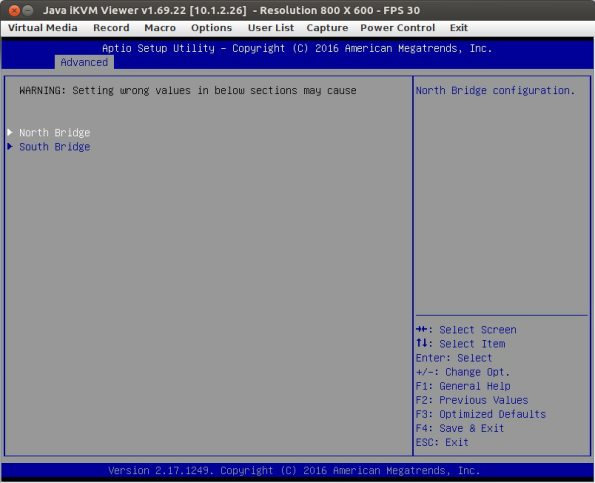
Task: Select the Advanced BIOS tab
Action: (x=84, y=62)
